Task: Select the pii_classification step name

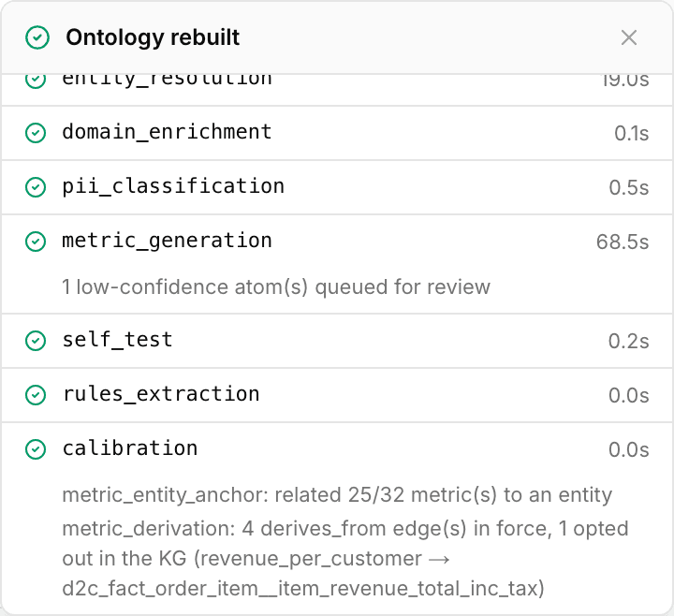Action: click(x=173, y=187)
